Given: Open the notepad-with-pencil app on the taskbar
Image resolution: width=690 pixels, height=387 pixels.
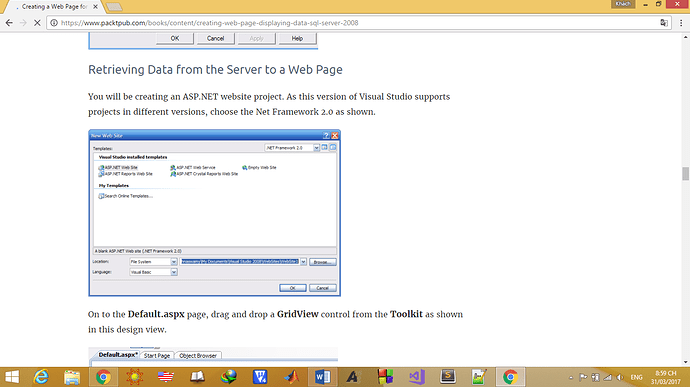Looking at the screenshot, I should point(479,377).
